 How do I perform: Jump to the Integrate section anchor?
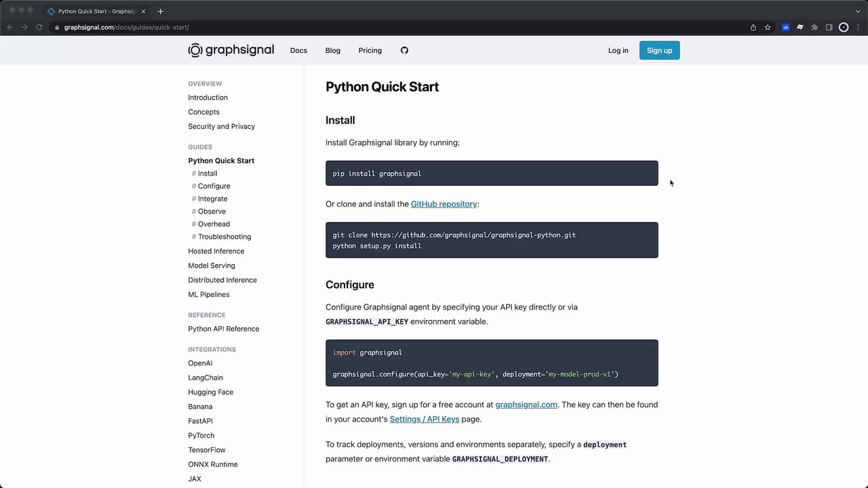pos(212,199)
